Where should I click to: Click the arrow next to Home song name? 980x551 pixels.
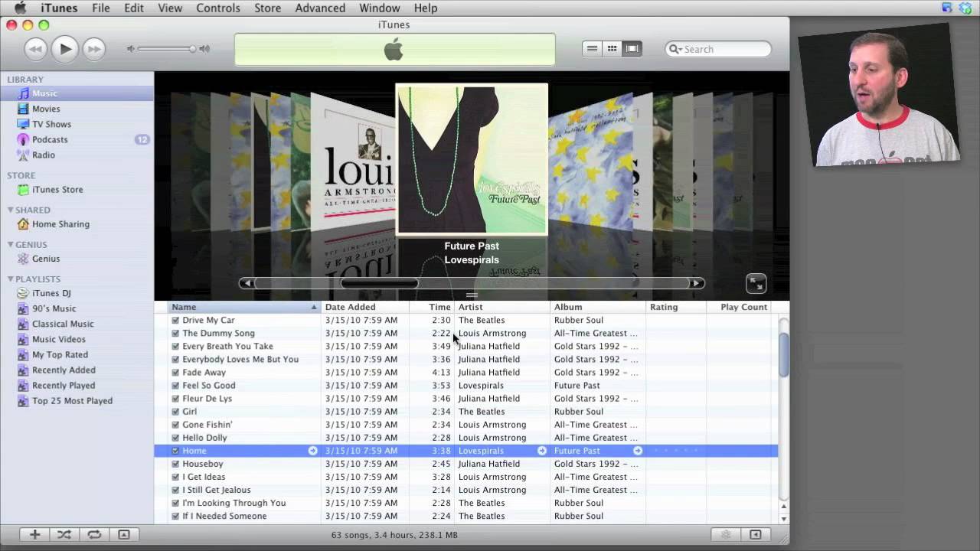tap(312, 451)
